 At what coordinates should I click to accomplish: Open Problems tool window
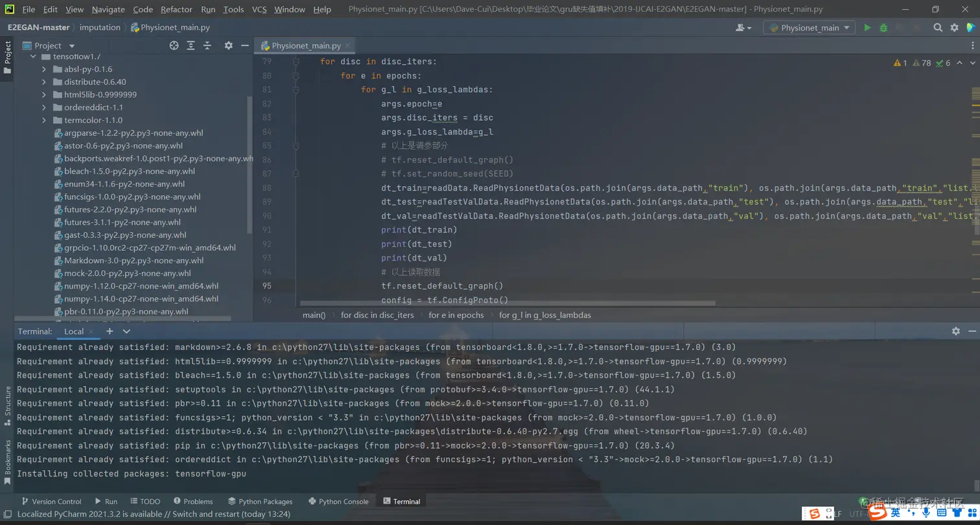click(x=192, y=501)
